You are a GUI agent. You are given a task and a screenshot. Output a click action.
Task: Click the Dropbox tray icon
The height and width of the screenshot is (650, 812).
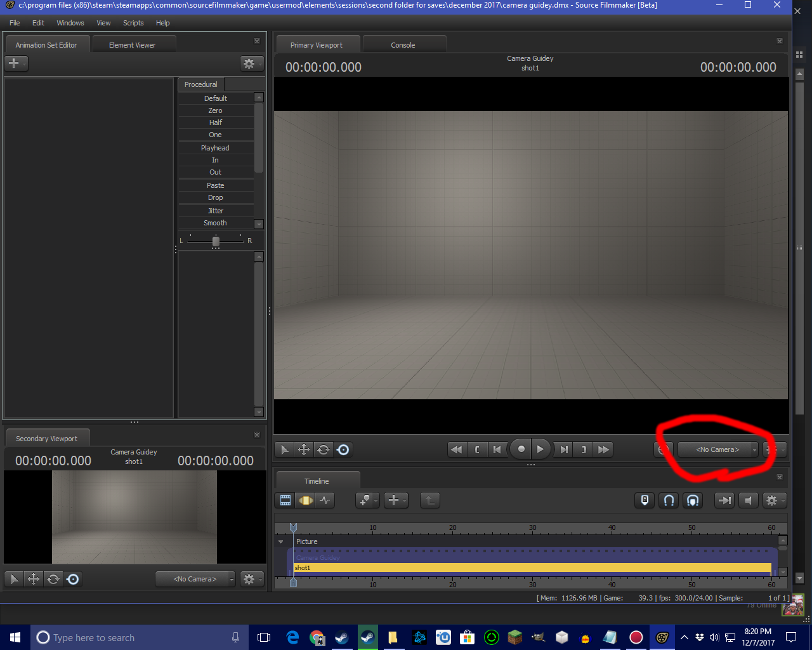pyautogui.click(x=700, y=637)
